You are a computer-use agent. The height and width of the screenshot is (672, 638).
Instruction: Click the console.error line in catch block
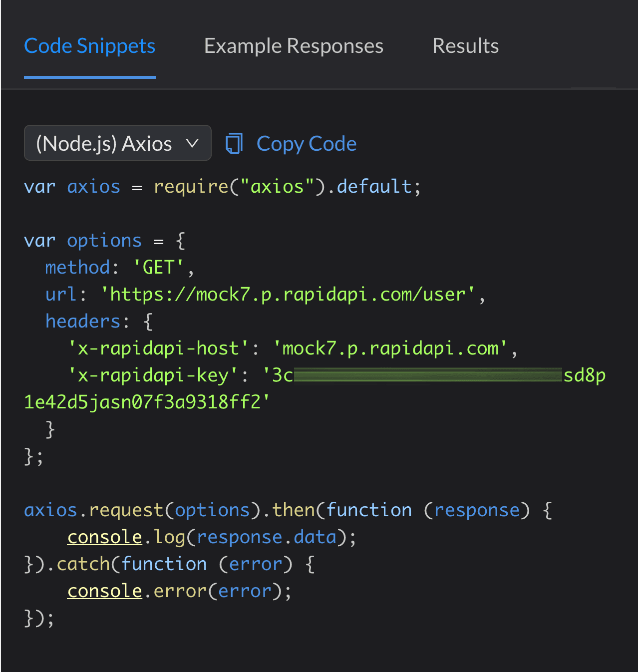[180, 590]
